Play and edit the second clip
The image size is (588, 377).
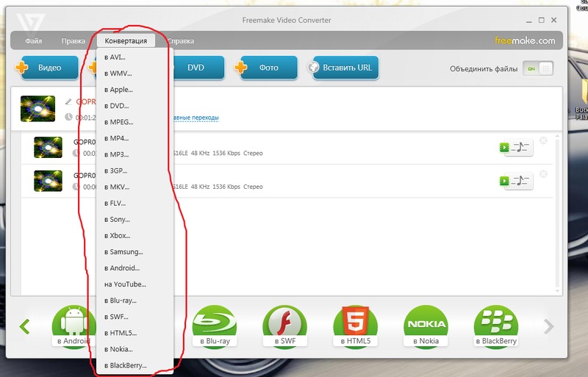click(516, 182)
